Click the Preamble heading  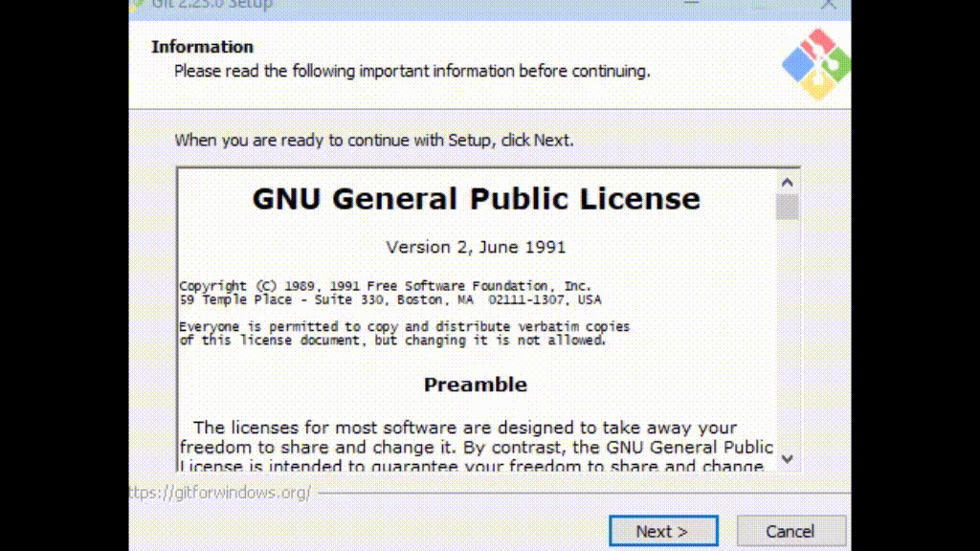476,385
